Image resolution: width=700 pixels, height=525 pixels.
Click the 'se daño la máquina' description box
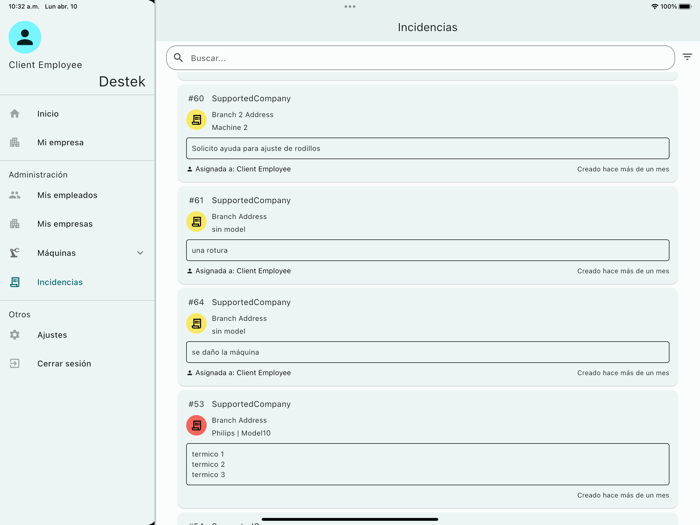(x=428, y=352)
